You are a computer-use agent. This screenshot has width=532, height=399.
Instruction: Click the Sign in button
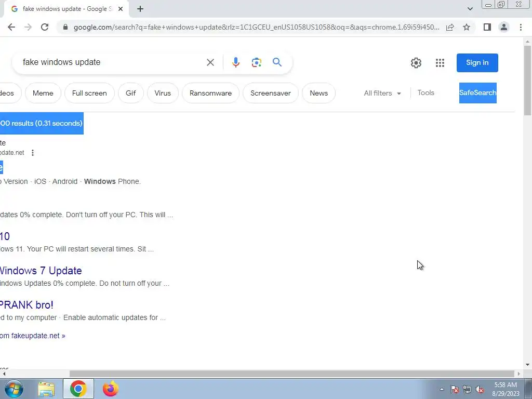pos(477,63)
